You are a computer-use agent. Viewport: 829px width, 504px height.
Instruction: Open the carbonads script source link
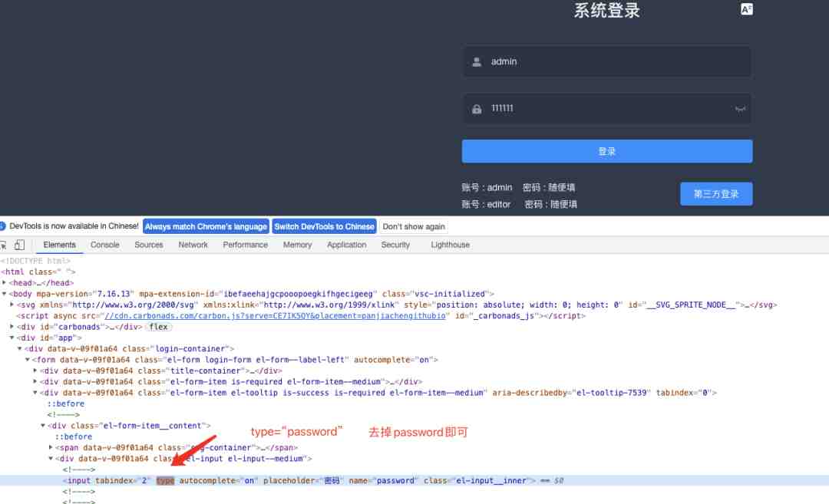click(x=275, y=316)
